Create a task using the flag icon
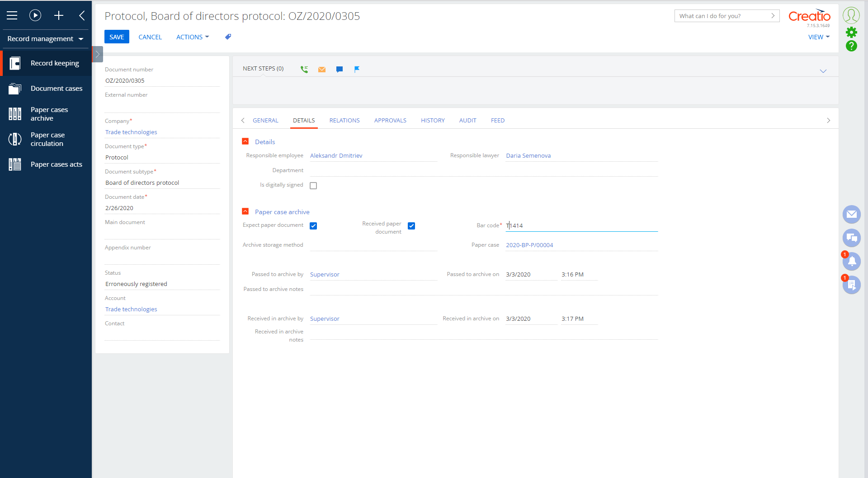Viewport: 868px width, 478px height. click(x=357, y=69)
